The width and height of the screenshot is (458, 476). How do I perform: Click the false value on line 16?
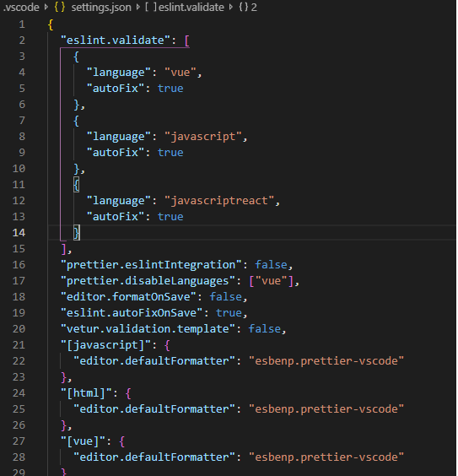(271, 265)
